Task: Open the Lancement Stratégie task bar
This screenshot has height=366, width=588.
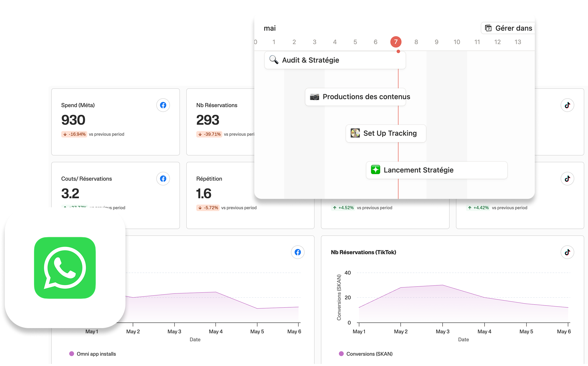Action: (437, 170)
